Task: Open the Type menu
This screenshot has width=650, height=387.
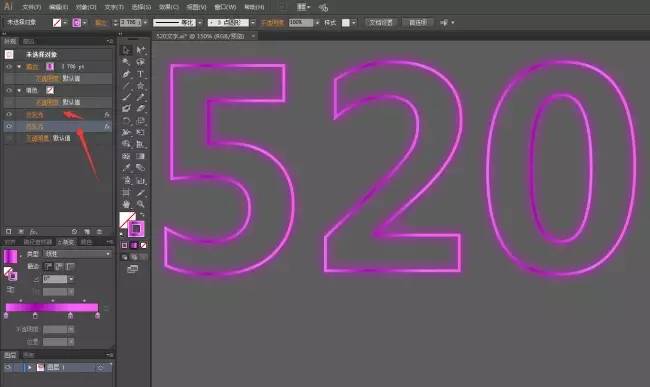Action: (114, 7)
